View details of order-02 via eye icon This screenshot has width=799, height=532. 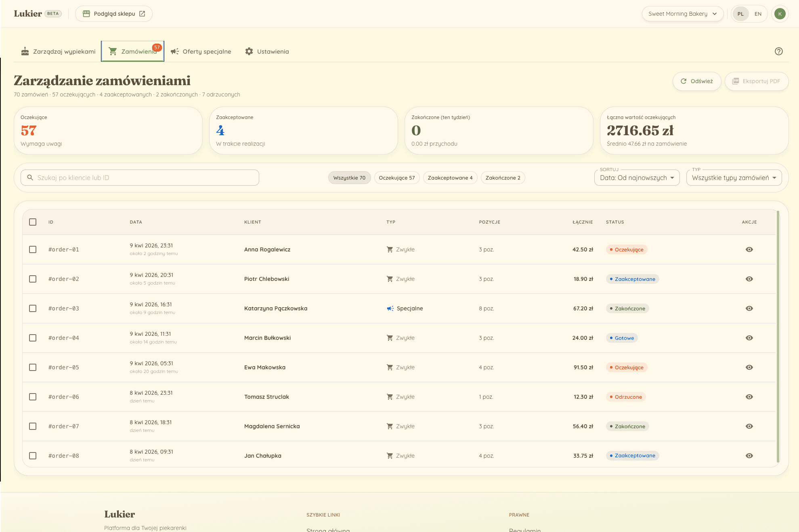point(749,279)
